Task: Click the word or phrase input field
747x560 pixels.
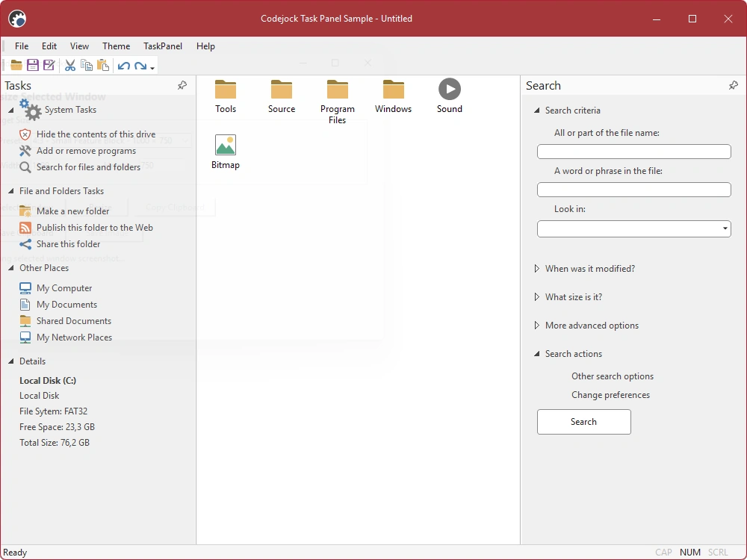Action: pyautogui.click(x=633, y=190)
